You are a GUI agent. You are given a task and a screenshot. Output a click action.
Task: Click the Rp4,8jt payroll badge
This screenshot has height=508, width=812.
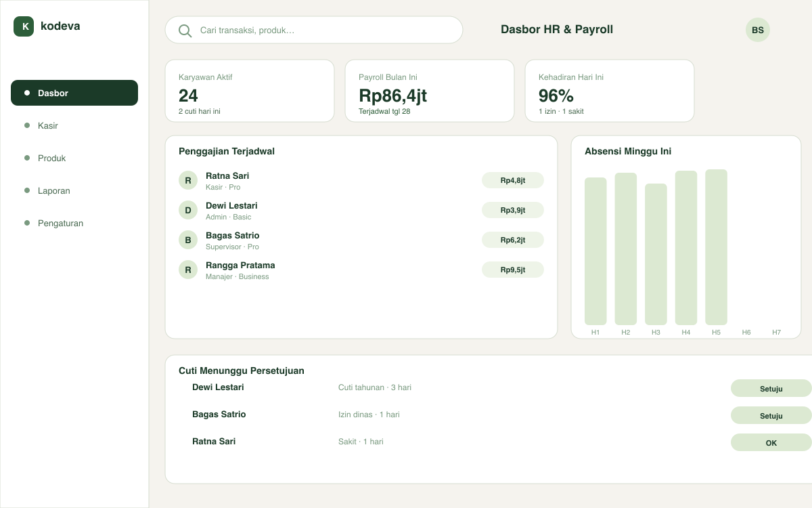click(x=513, y=180)
